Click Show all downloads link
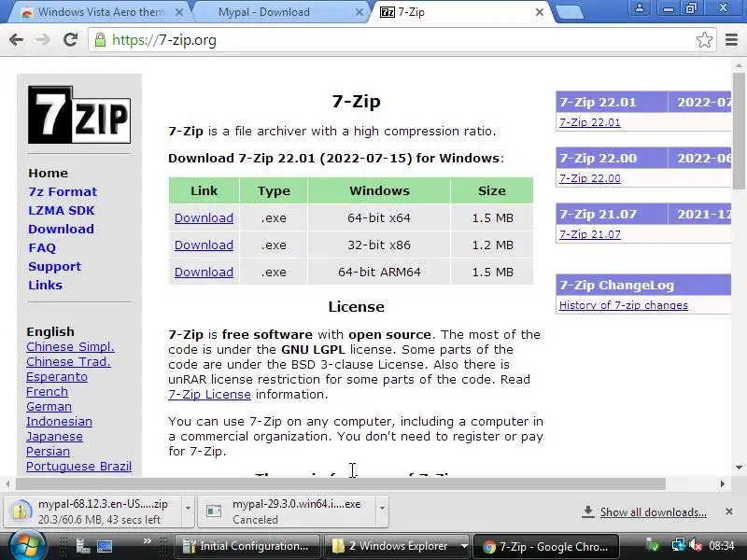The height and width of the screenshot is (560, 747). click(x=653, y=512)
